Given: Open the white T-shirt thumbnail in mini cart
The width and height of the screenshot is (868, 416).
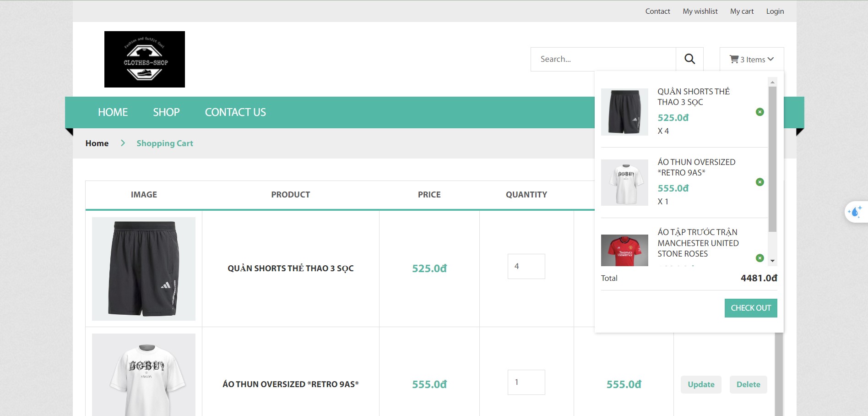Looking at the screenshot, I should pyautogui.click(x=624, y=182).
